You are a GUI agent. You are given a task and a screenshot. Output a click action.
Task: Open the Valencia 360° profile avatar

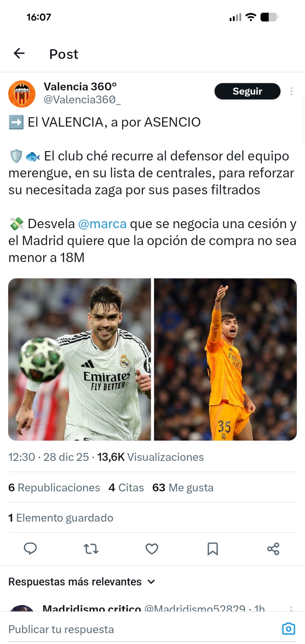22,94
